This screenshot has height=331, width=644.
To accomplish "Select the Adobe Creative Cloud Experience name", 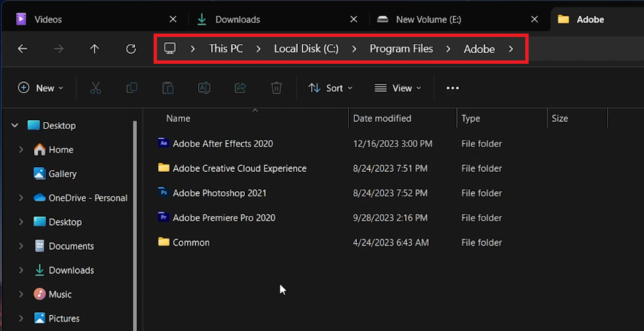I will click(239, 168).
